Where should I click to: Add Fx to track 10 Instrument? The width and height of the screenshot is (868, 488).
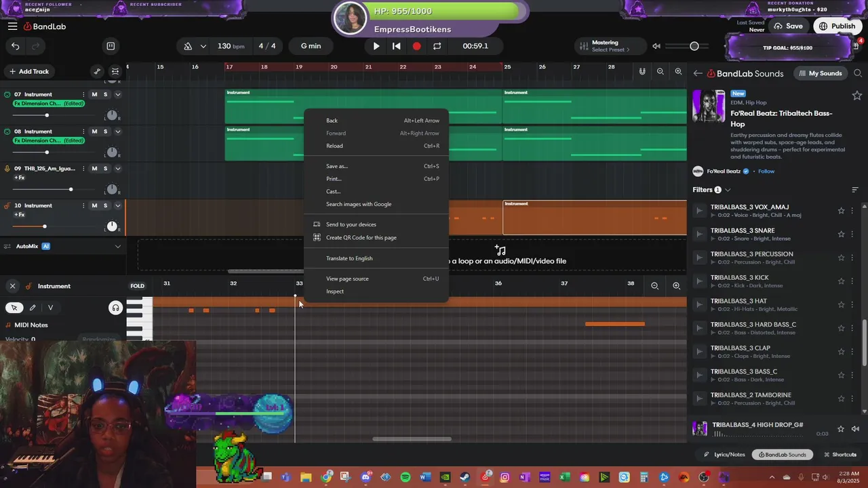pyautogui.click(x=20, y=215)
